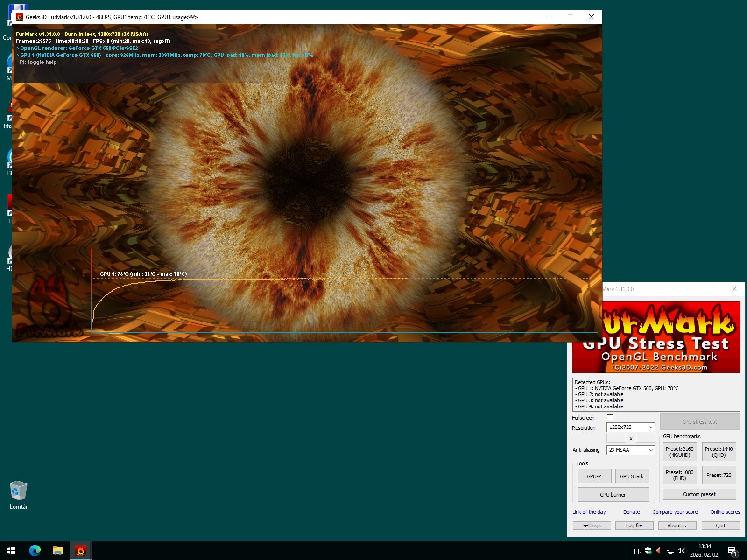Open the Resolution dropdown showing 1280x720

(x=631, y=427)
